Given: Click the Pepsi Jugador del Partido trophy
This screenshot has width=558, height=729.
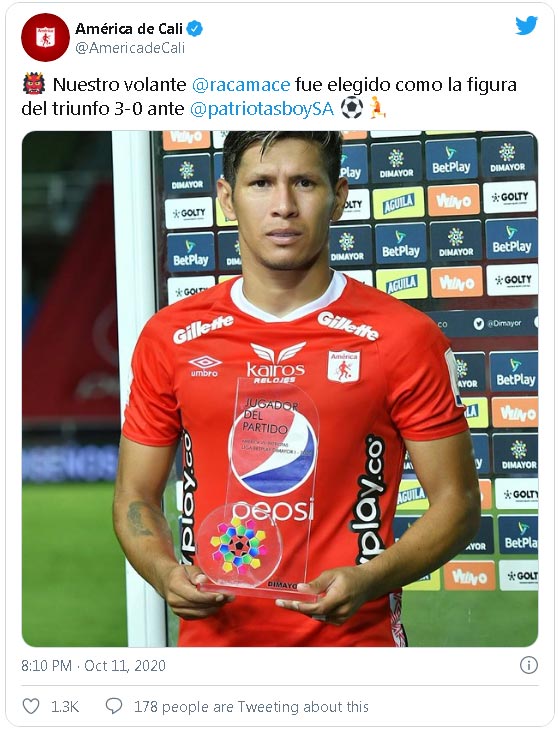Looking at the screenshot, I should [260, 488].
